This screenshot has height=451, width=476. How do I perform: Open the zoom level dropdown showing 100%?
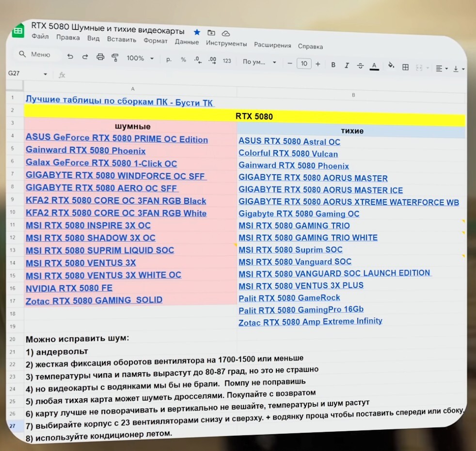(140, 58)
